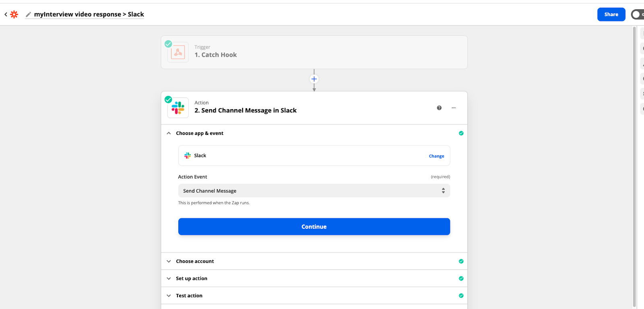Viewport: 644px width, 309px height.
Task: Click the plus icon to add step
Action: point(314,79)
